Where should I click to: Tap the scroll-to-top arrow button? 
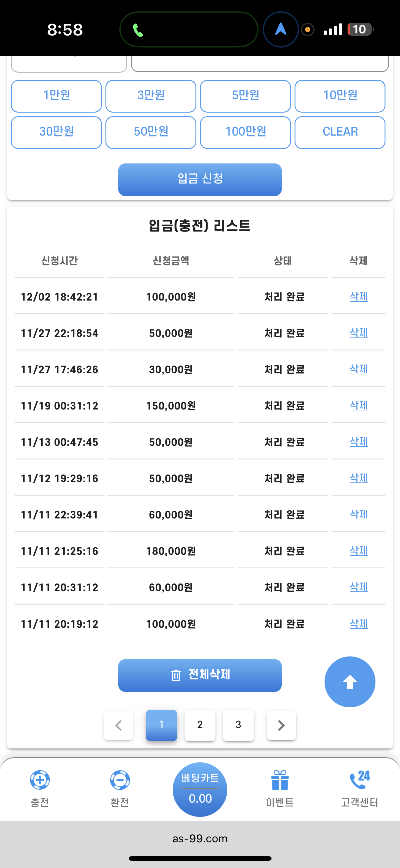click(350, 682)
